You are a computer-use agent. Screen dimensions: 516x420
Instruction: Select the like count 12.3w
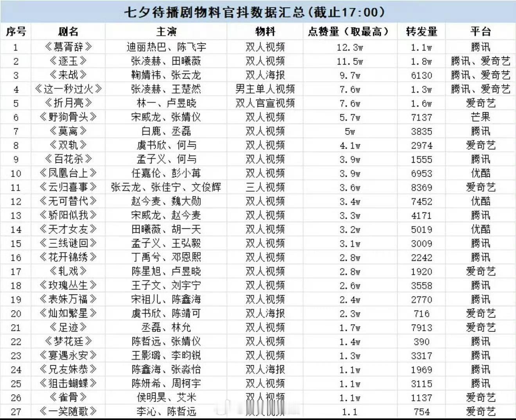[x=349, y=48]
